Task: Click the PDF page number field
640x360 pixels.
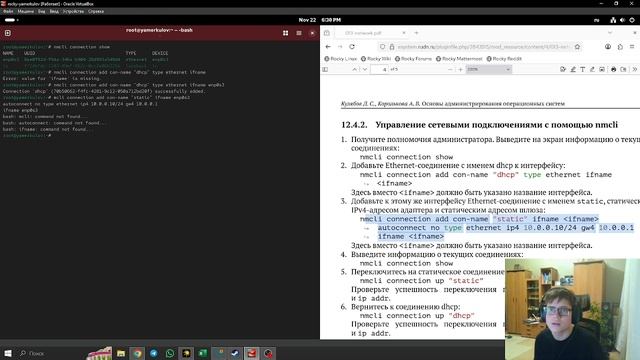Action: (x=379, y=69)
